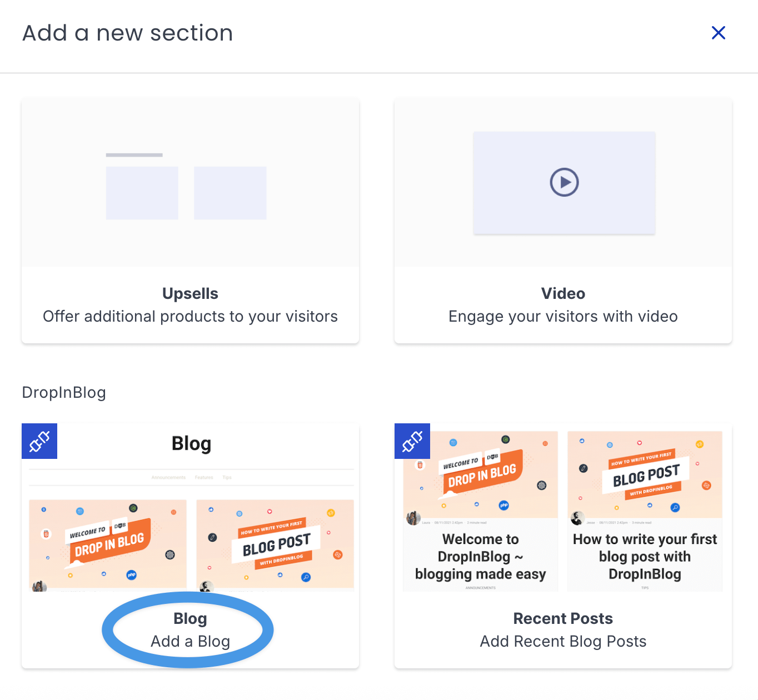
Task: Click 'Add a Blog' description text
Action: (x=190, y=642)
